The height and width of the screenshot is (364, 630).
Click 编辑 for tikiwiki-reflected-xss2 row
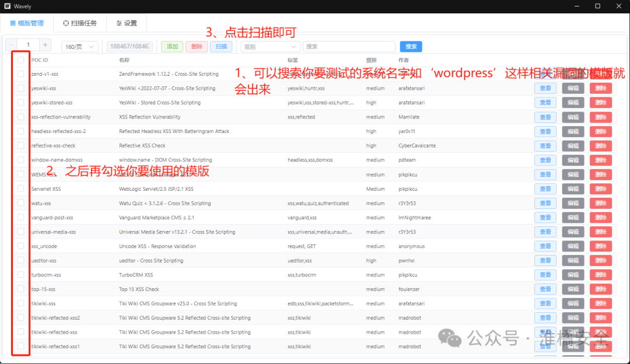573,318
